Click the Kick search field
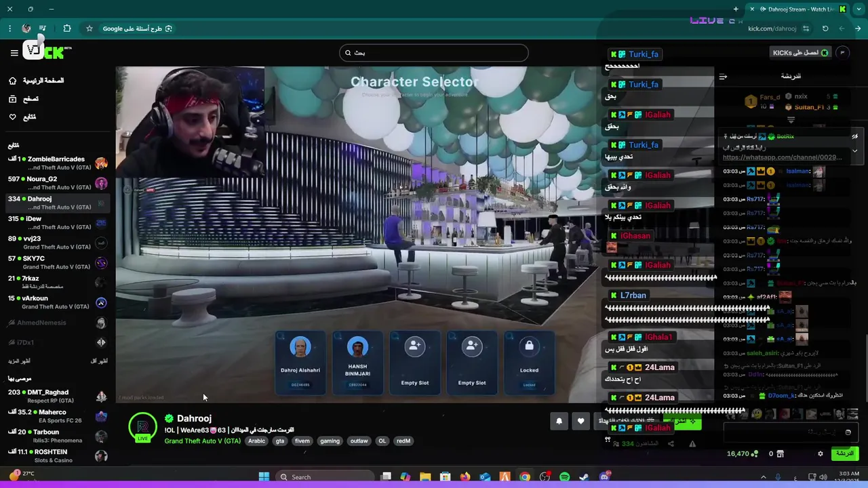Screen dimensions: 868x488 [x=434, y=53]
